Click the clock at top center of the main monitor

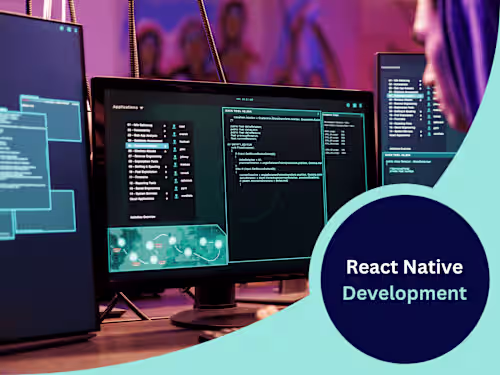click(x=244, y=99)
